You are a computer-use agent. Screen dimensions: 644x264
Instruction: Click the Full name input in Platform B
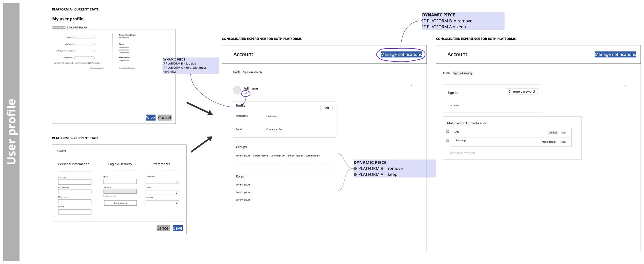tap(75, 182)
